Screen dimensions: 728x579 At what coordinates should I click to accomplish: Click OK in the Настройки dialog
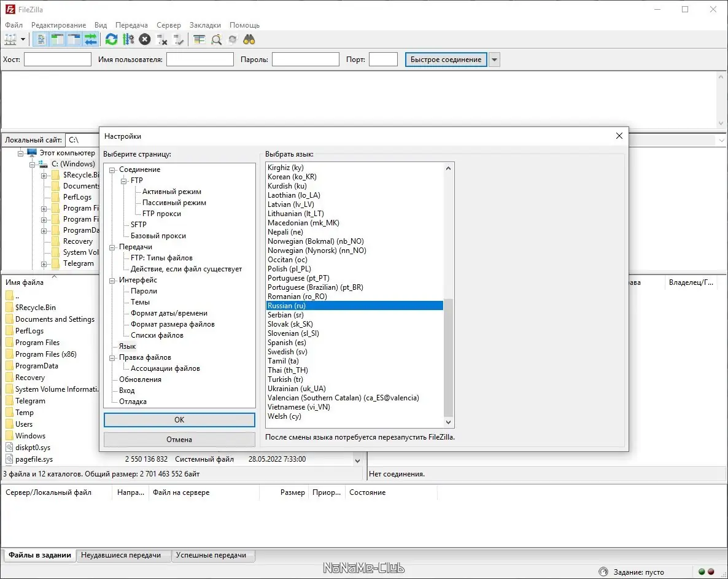pos(179,420)
